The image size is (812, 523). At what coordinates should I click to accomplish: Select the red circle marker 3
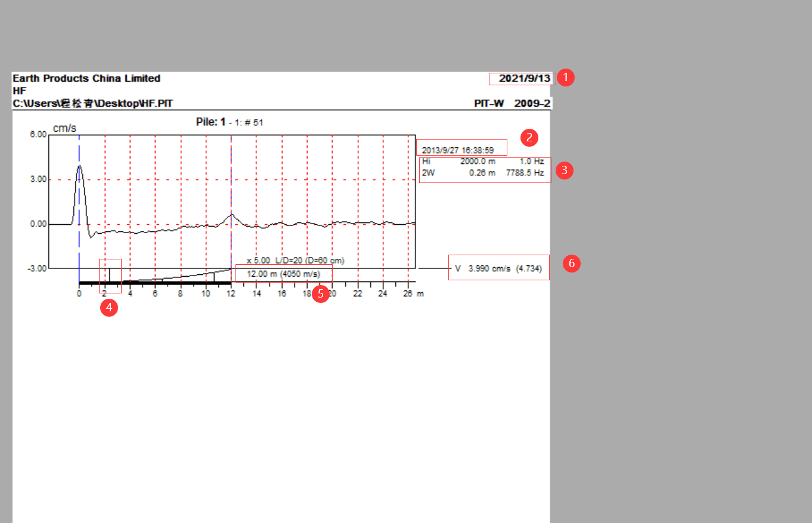click(x=563, y=170)
